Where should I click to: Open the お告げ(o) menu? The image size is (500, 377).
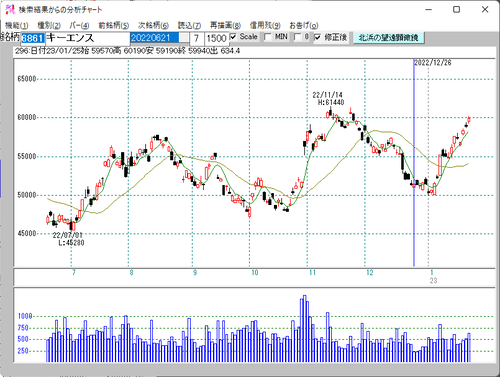303,25
